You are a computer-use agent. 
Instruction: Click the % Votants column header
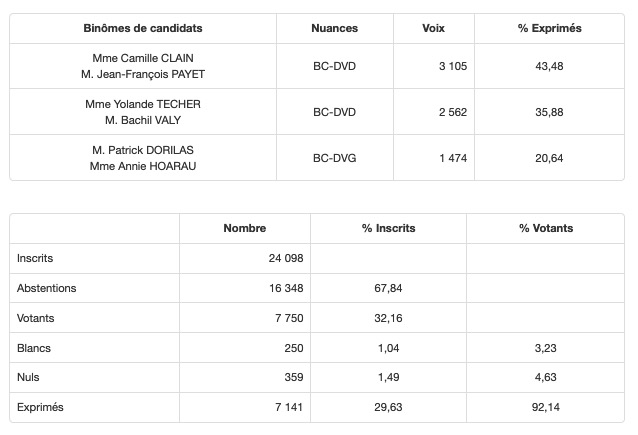(x=546, y=228)
